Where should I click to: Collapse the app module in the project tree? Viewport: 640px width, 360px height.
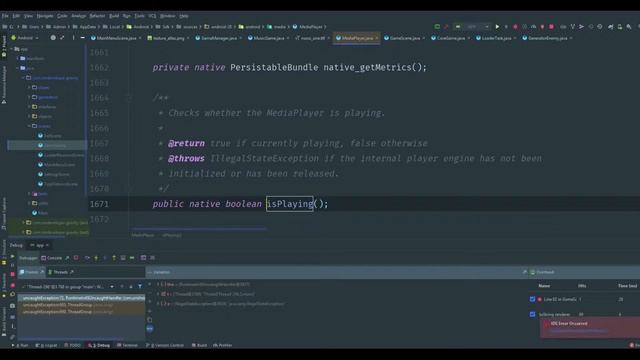pos(11,49)
